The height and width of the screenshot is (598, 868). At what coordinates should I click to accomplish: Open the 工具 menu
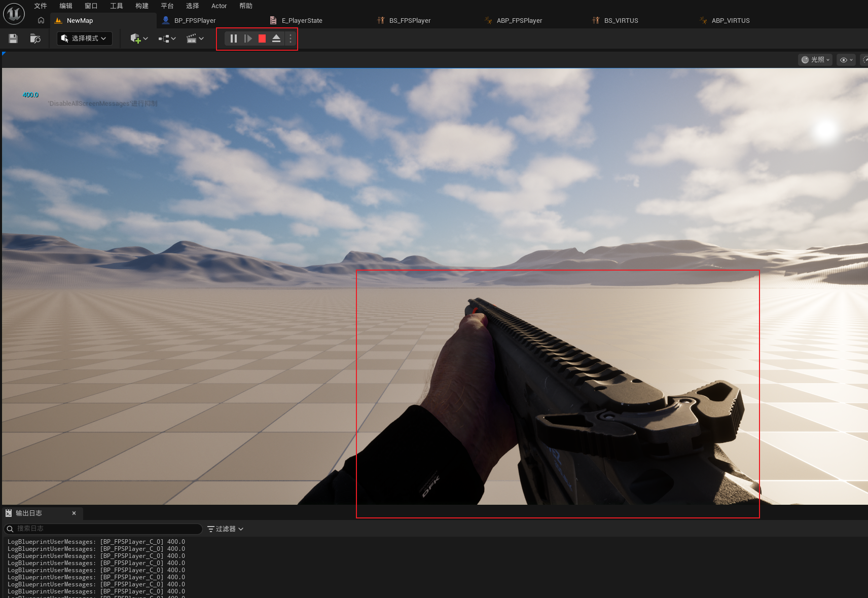[117, 6]
